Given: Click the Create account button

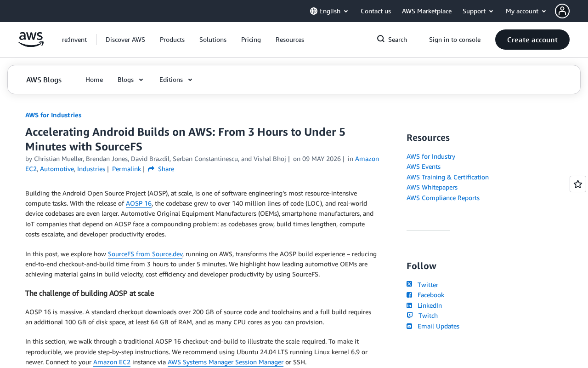Looking at the screenshot, I should (532, 40).
